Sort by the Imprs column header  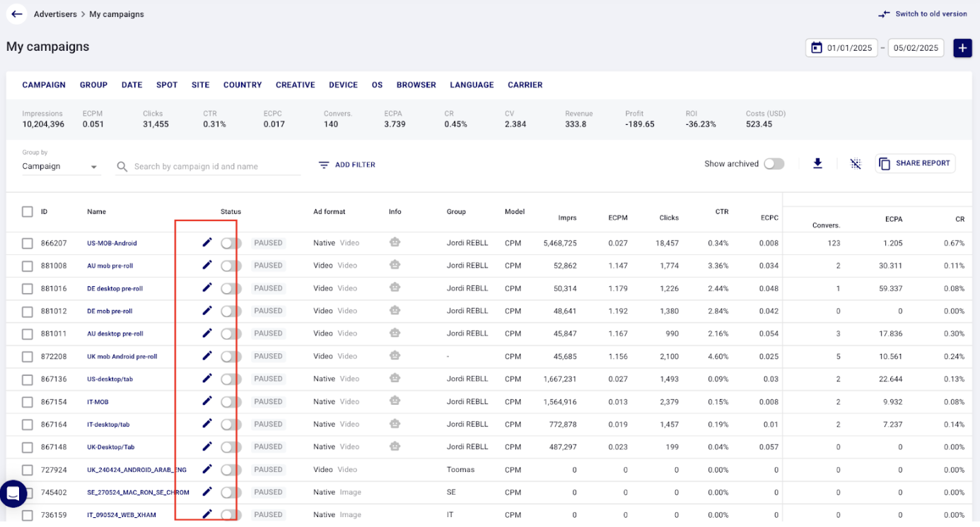567,218
